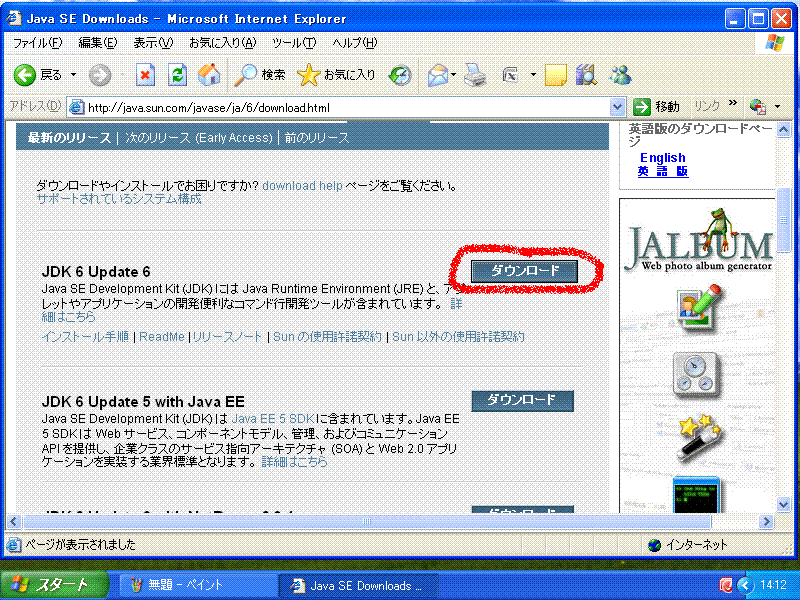Open the Sun 以外の使用許諾契約 link

pyautogui.click(x=458, y=337)
